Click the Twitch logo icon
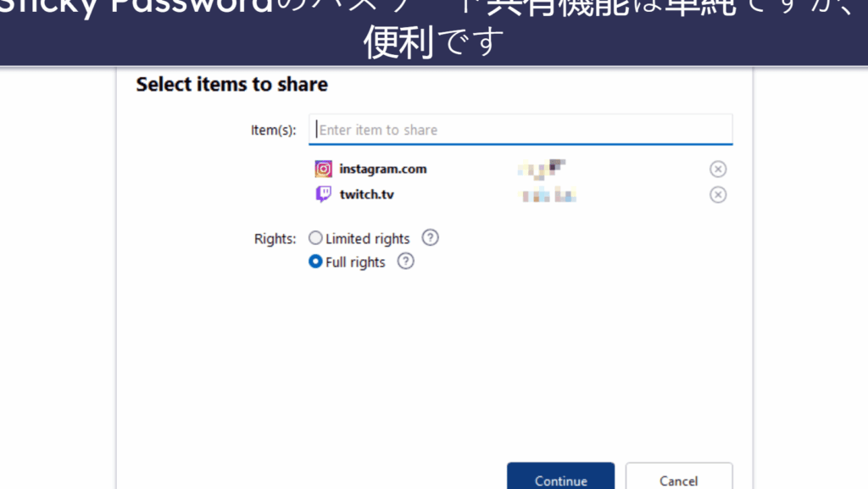Viewport: 868px width, 489px height. point(324,194)
